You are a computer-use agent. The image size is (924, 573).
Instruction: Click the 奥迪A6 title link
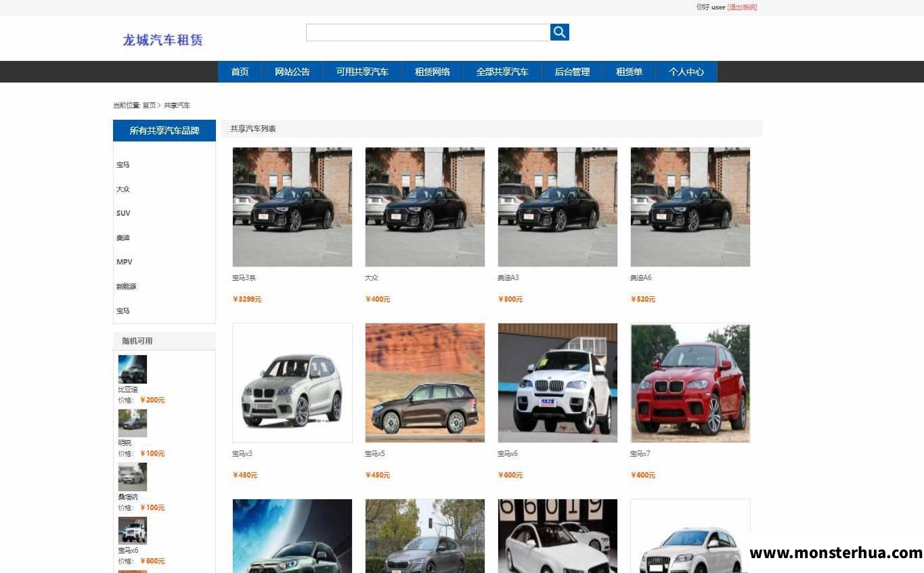(x=641, y=278)
